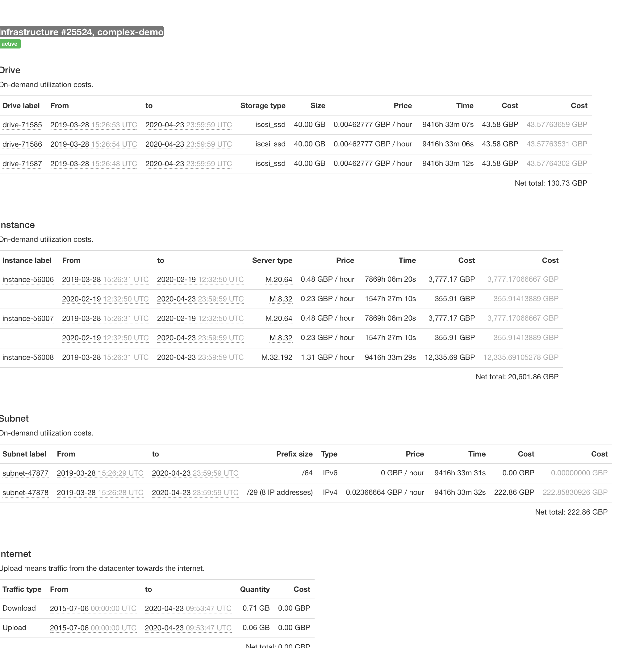The image size is (644, 648).
Task: Click the Subnet section heading
Action: [x=14, y=419]
